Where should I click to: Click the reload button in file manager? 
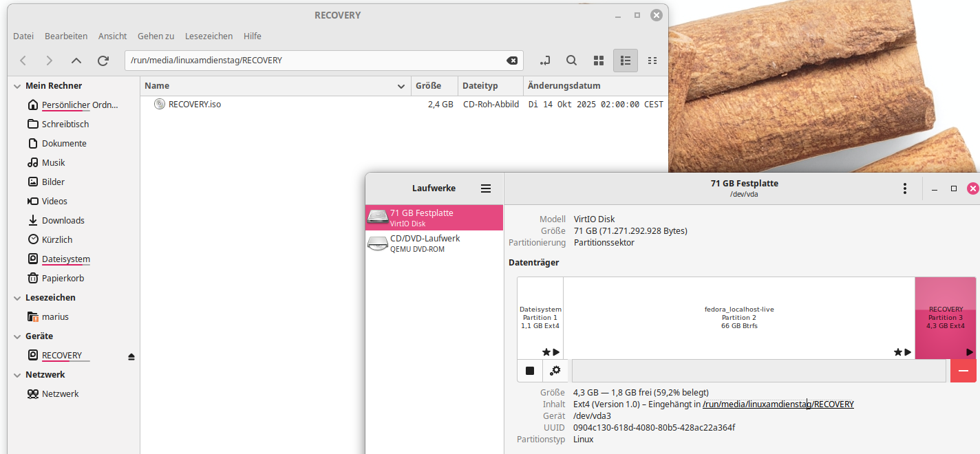[x=103, y=61]
